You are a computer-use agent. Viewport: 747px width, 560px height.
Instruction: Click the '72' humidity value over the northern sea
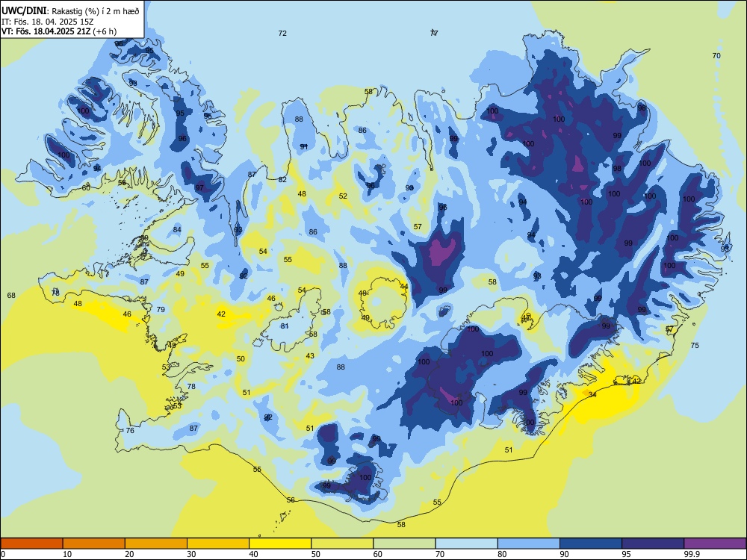coord(282,34)
